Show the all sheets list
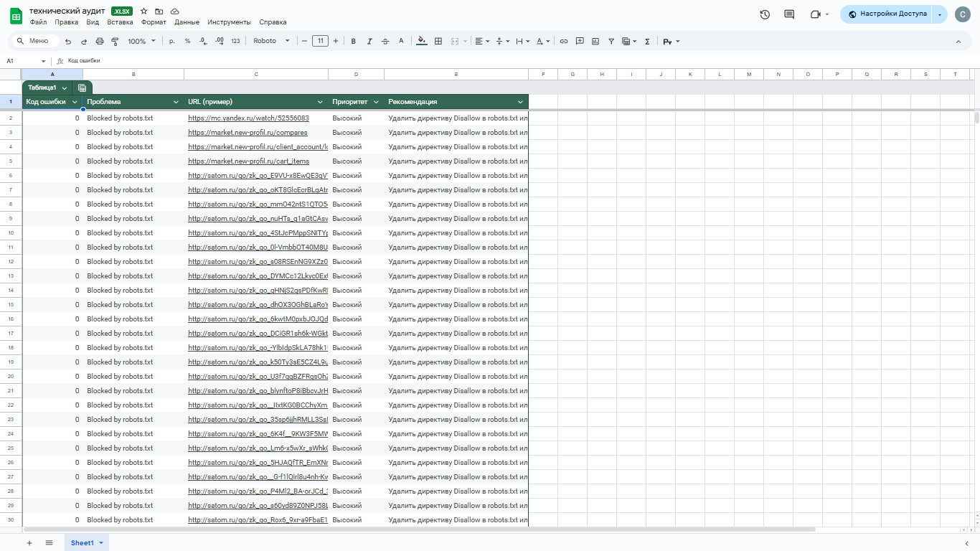 click(x=49, y=543)
